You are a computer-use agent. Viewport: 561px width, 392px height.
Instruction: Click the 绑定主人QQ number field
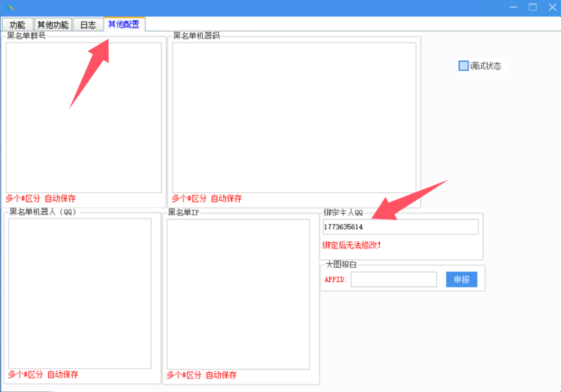(x=400, y=227)
